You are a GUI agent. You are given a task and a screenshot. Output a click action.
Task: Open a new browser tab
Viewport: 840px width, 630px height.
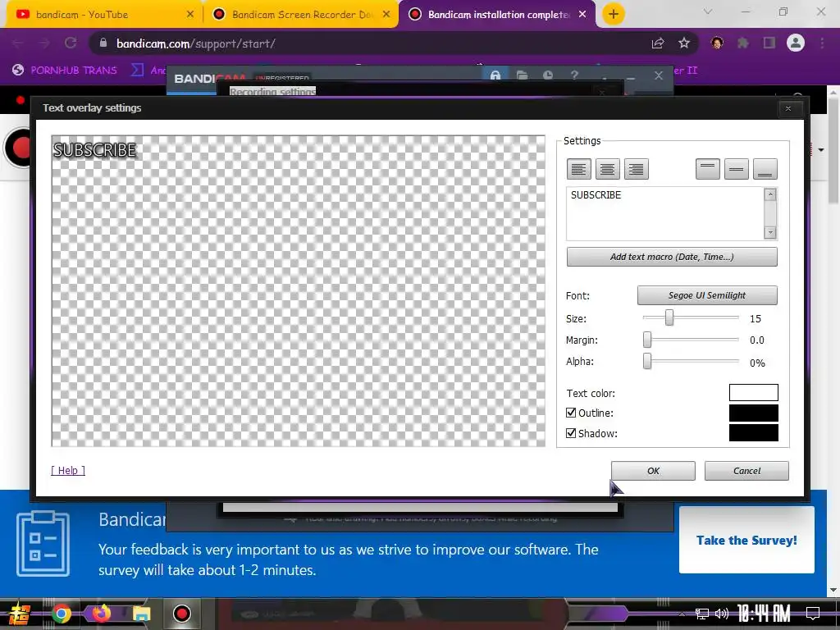point(614,14)
